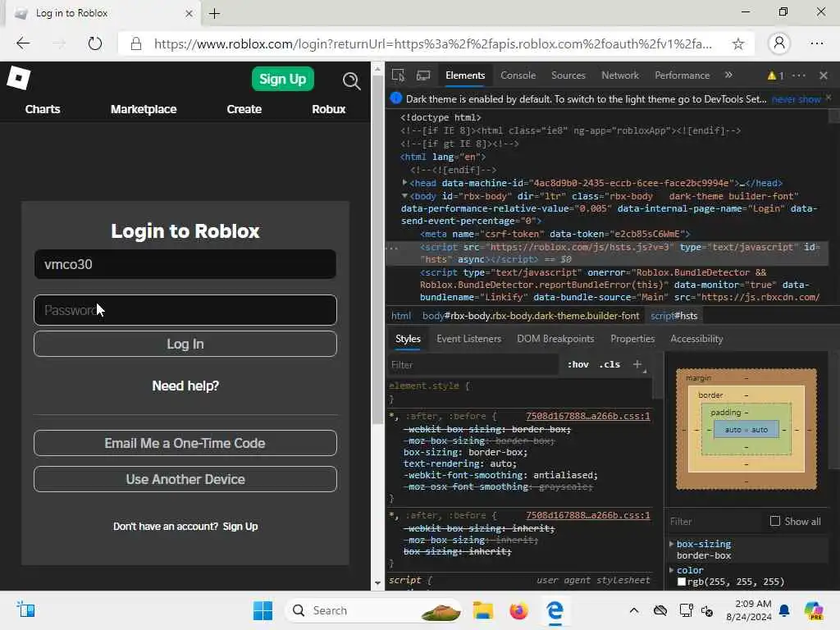840x630 pixels.
Task: Click the white rgb color swatch
Action: (x=682, y=582)
